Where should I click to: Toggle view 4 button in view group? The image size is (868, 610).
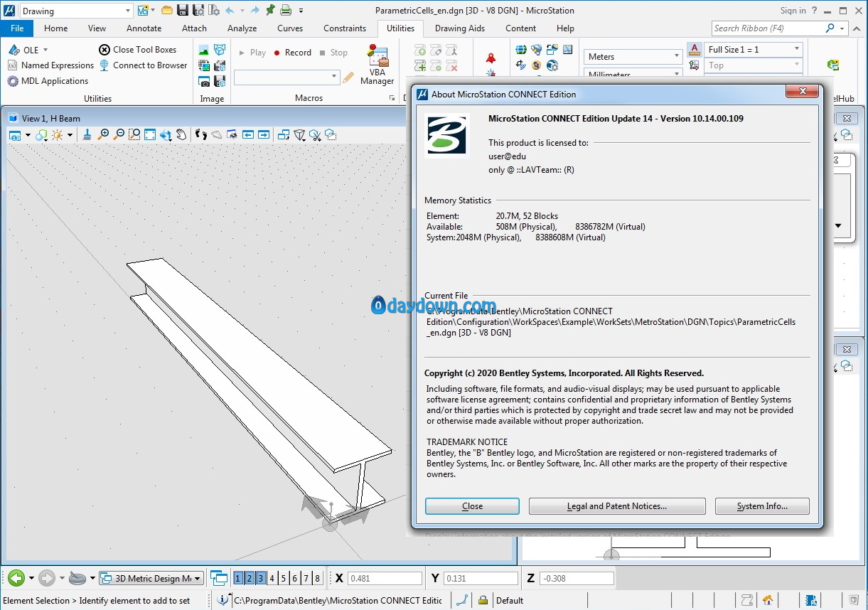(272, 578)
